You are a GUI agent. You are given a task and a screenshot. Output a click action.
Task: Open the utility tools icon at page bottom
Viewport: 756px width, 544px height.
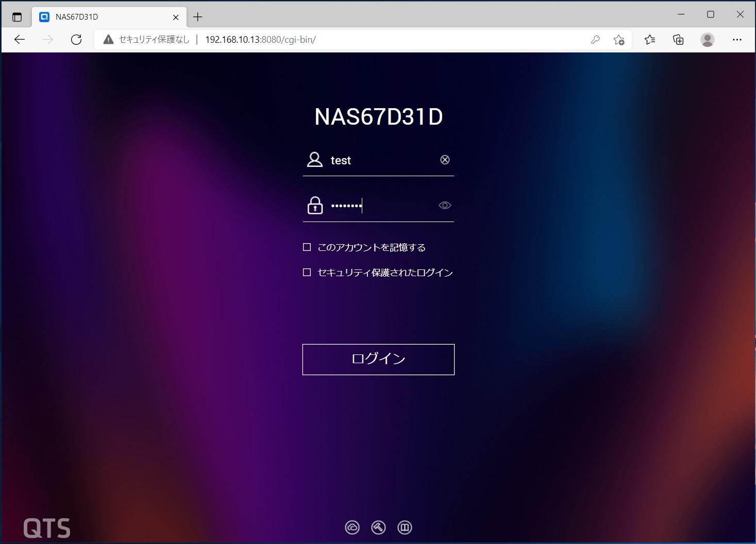click(379, 528)
